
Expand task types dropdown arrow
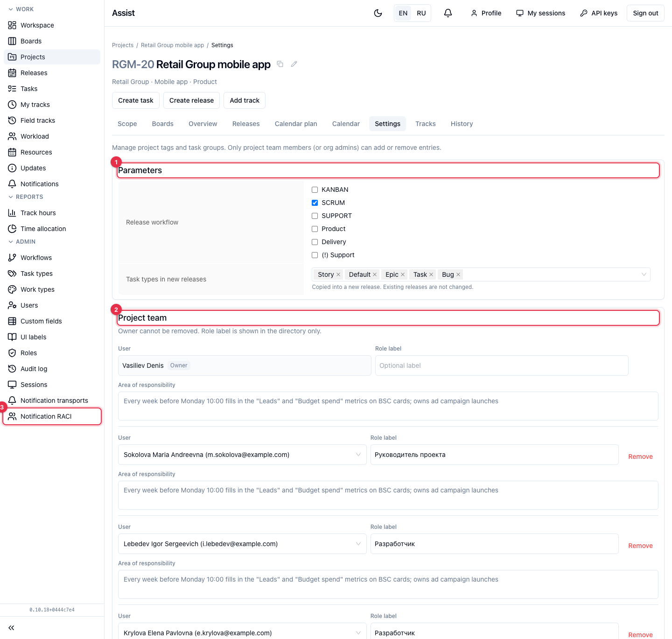tap(644, 274)
